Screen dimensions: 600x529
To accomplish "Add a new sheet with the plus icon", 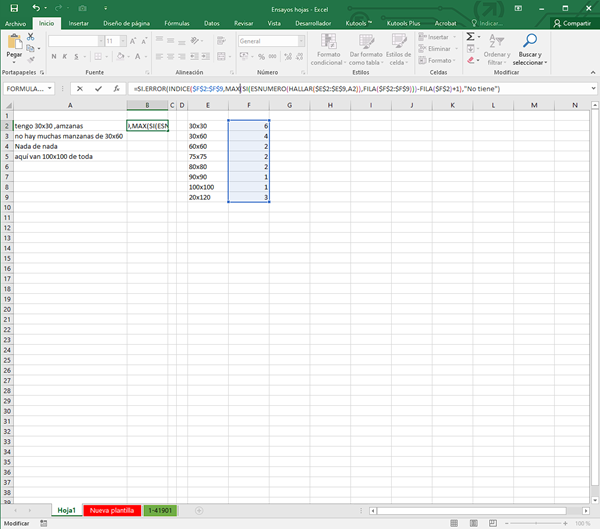I will pos(199,510).
